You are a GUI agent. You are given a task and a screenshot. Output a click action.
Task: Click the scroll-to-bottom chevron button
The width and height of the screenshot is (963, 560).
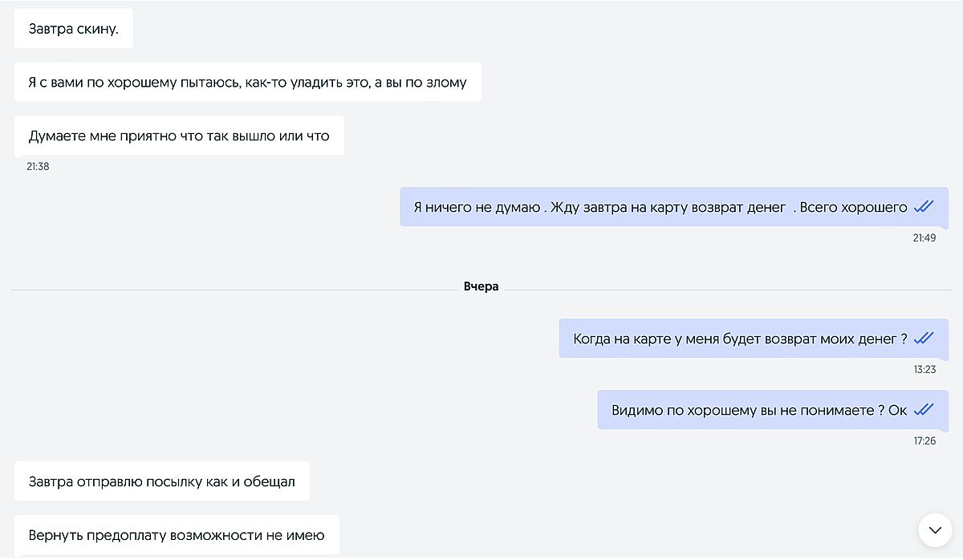click(935, 530)
